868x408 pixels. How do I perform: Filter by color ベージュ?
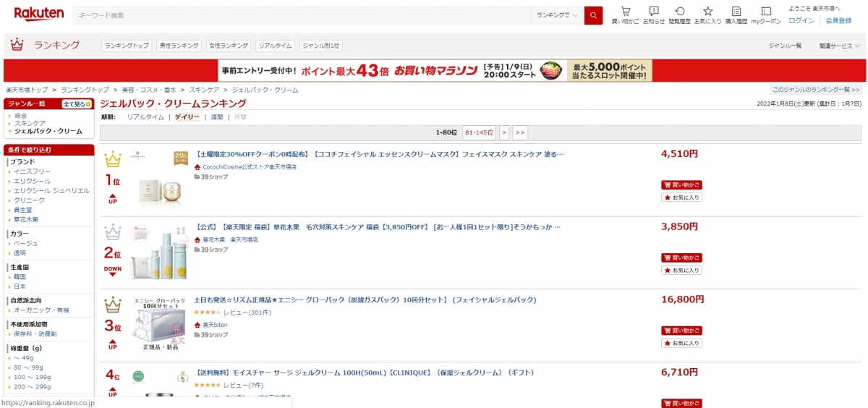pyautogui.click(x=25, y=243)
